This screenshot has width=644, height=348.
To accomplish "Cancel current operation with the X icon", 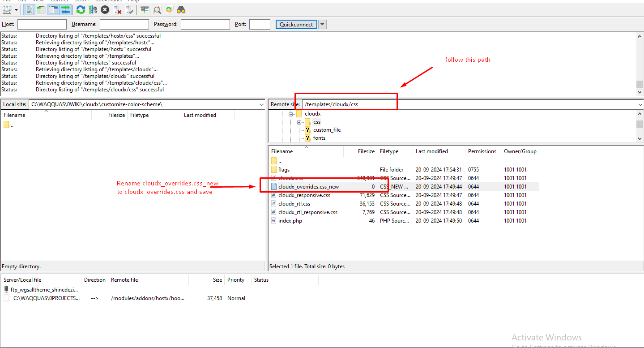I will tap(105, 9).
